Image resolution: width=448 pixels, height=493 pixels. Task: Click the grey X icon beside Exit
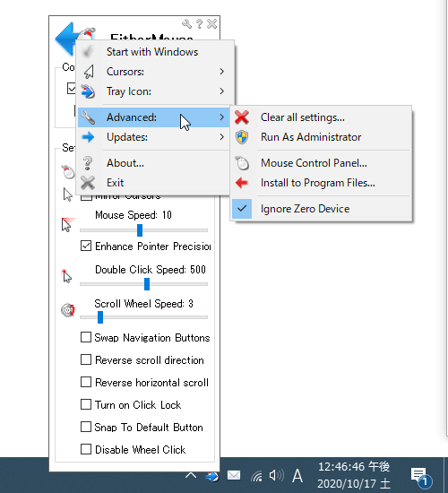click(88, 183)
